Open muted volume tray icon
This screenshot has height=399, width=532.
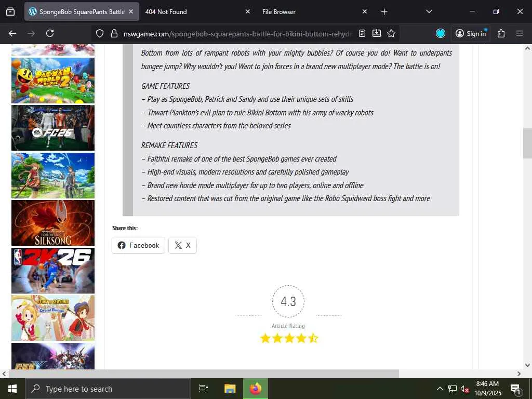click(x=464, y=389)
